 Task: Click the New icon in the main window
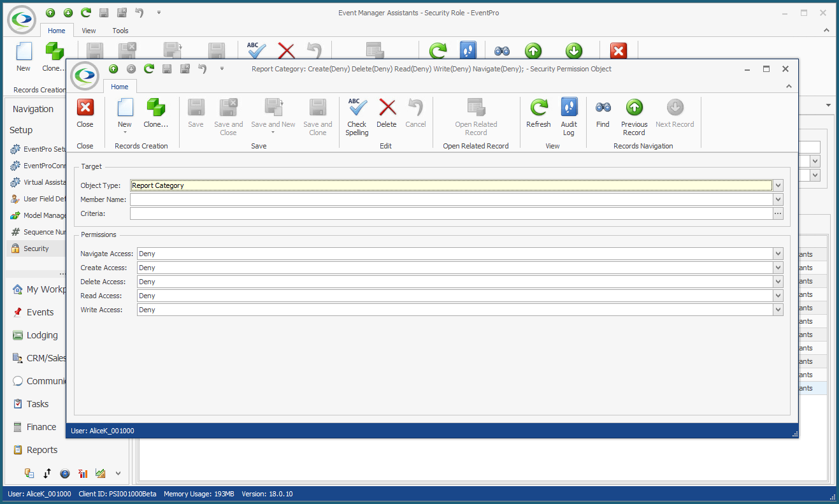(x=24, y=52)
